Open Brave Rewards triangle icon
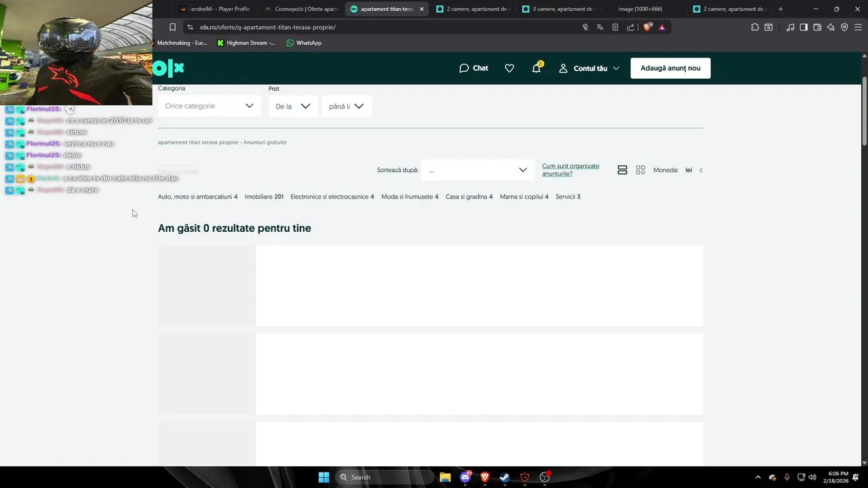Viewport: 868px width, 488px height. [x=662, y=27]
